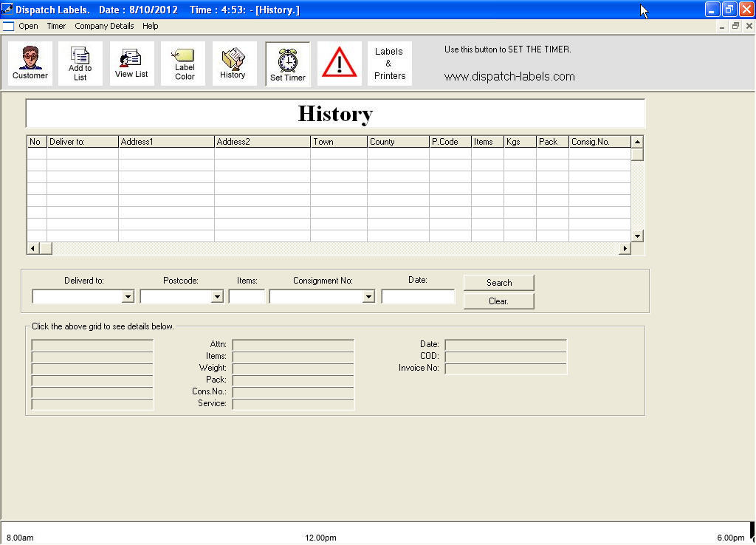Open the History toolbar icon
756x545 pixels.
pos(234,64)
